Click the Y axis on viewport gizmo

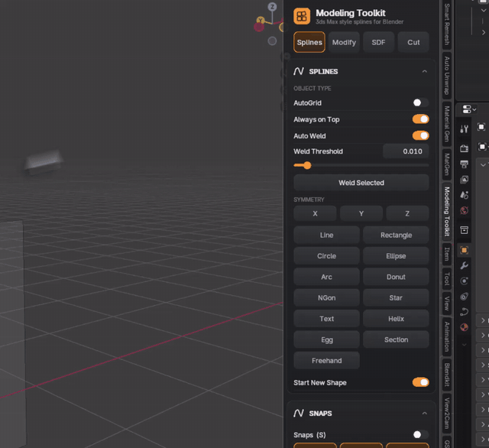tap(261, 21)
